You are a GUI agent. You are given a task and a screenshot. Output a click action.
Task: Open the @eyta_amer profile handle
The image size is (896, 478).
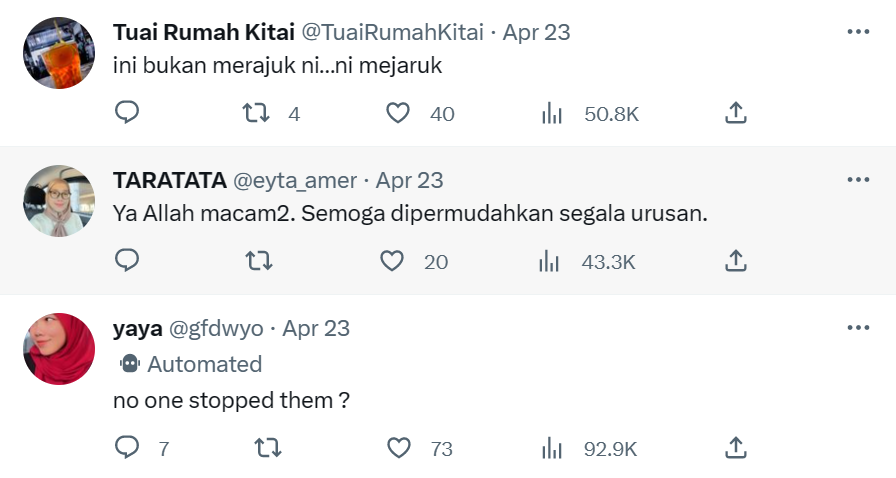click(x=294, y=180)
